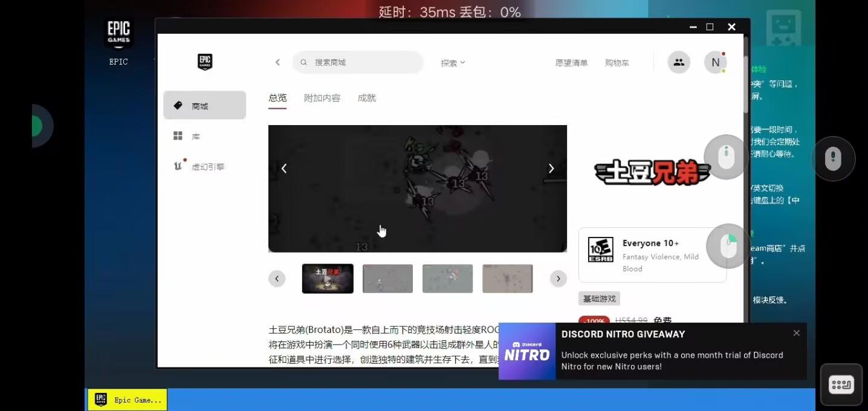Switch to the 成就 tab
The width and height of the screenshot is (868, 411).
click(366, 98)
